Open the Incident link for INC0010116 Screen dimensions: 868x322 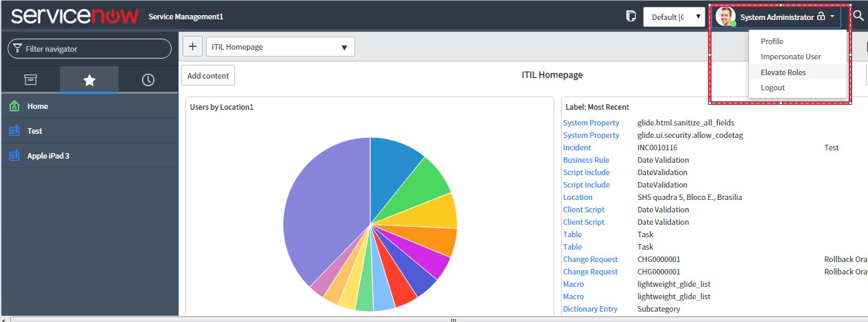pyautogui.click(x=577, y=148)
